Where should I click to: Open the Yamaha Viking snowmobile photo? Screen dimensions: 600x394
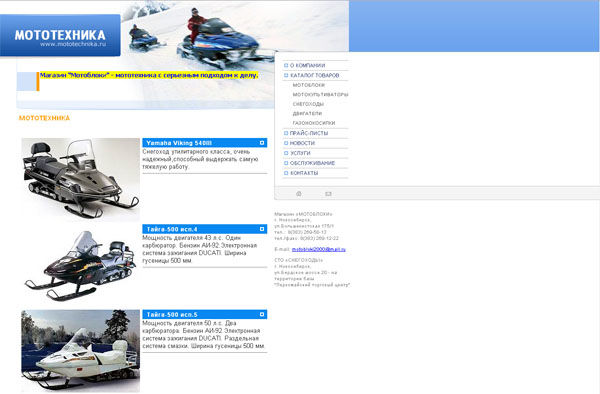tap(80, 179)
